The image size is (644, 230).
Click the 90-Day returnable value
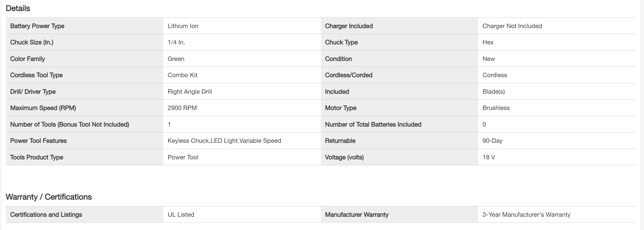(x=492, y=141)
